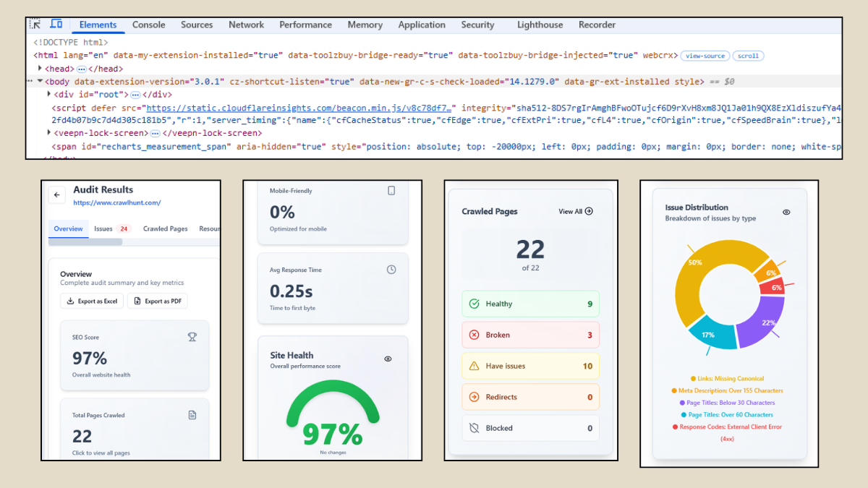The width and height of the screenshot is (868, 488).
Task: Click the ellipsis badge inside the head tag
Action: [x=82, y=69]
